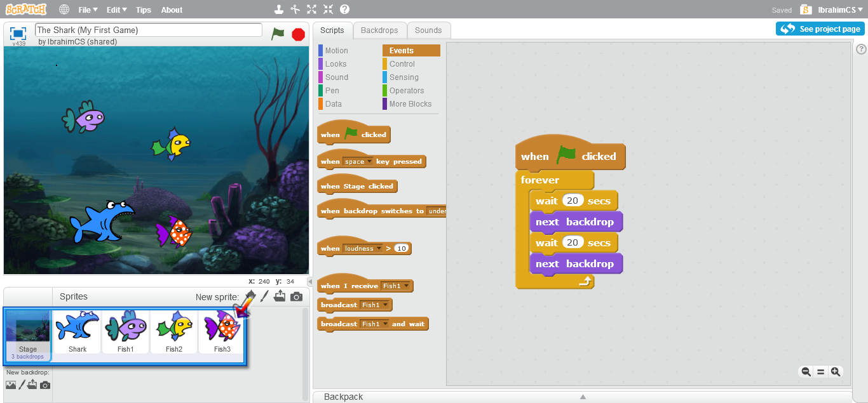Upload backdrop from file
The image size is (868, 403).
tap(32, 385)
